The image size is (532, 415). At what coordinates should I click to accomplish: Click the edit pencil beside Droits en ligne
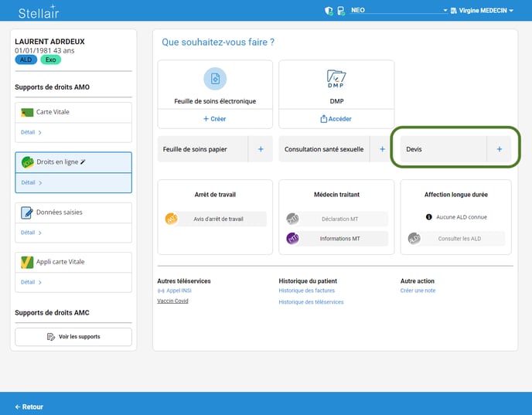[x=83, y=162]
